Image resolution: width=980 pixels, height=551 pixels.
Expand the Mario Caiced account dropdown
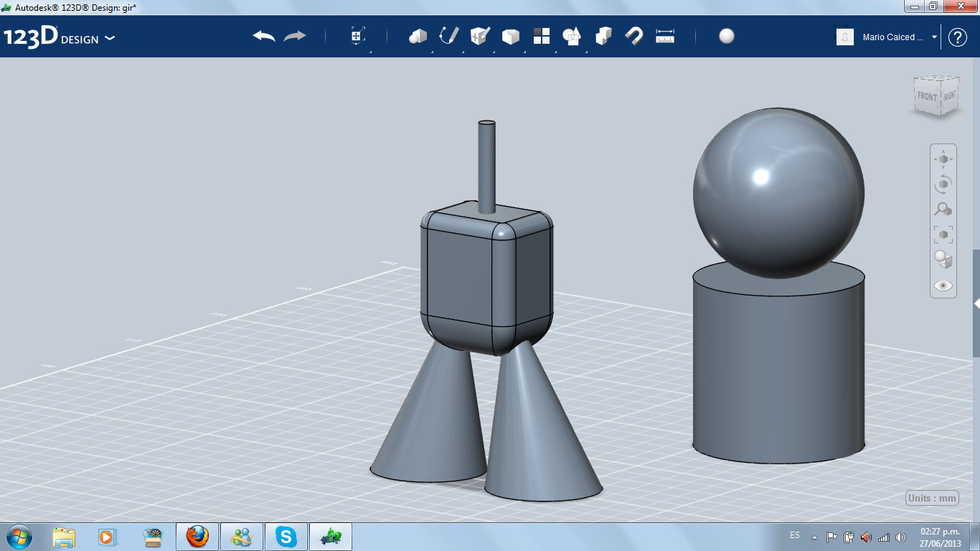pyautogui.click(x=934, y=37)
